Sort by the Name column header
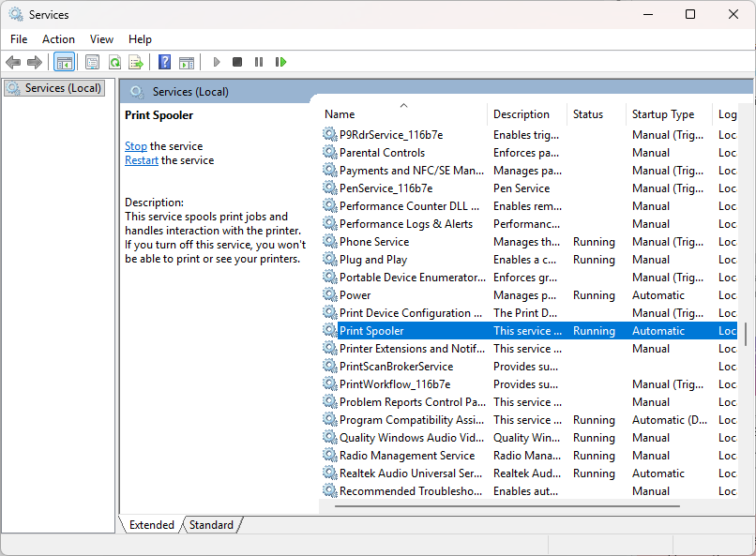Viewport: 756px width, 556px height. 403,114
